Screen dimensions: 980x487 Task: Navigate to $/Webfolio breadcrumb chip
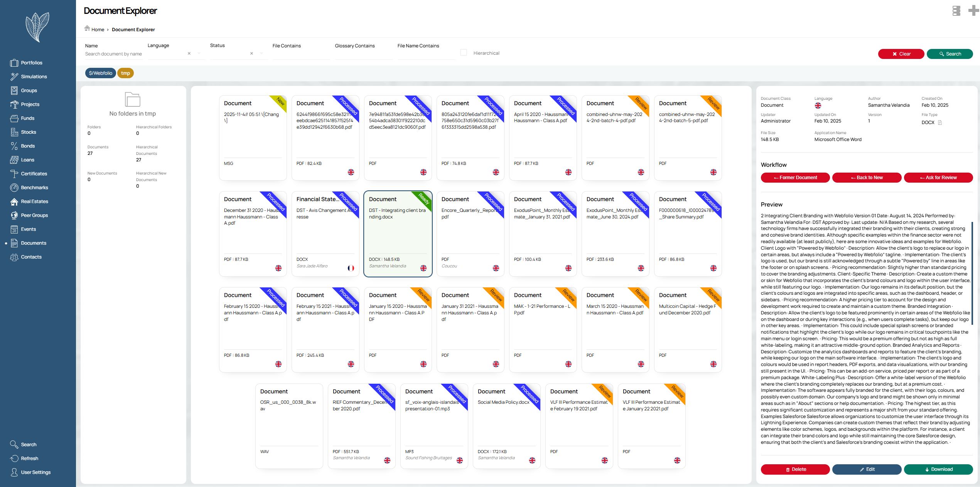click(100, 73)
